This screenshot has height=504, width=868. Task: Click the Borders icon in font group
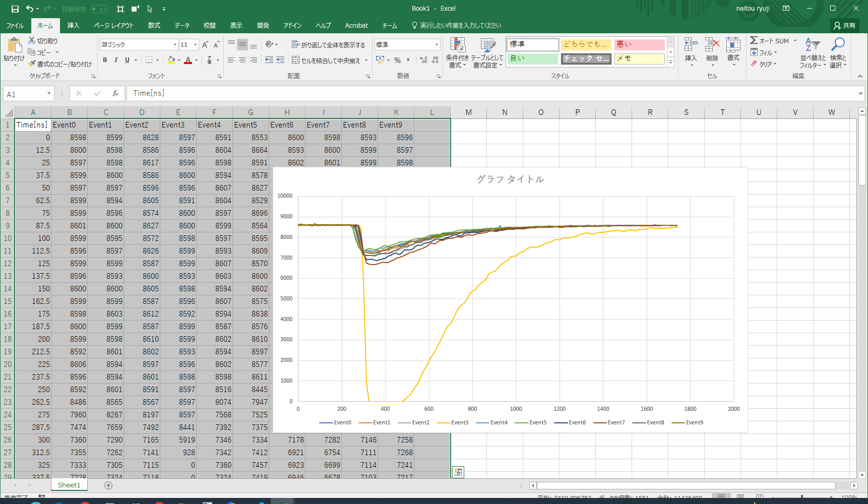[x=149, y=60]
